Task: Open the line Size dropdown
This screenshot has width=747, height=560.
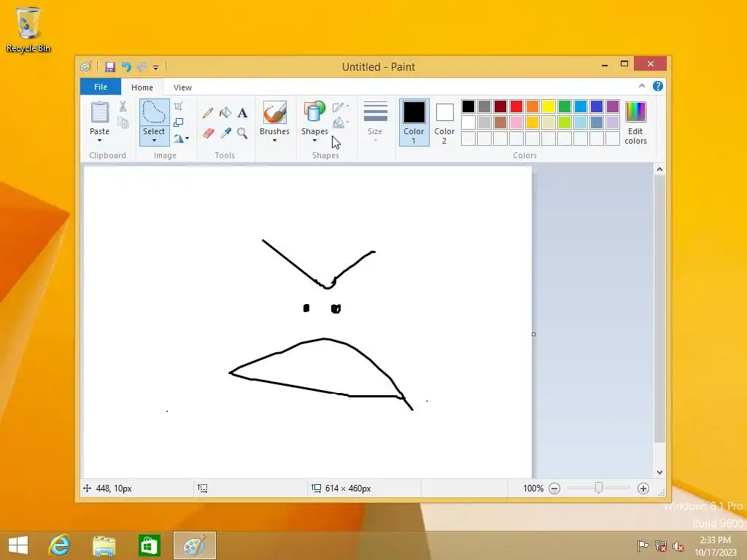Action: (x=375, y=122)
